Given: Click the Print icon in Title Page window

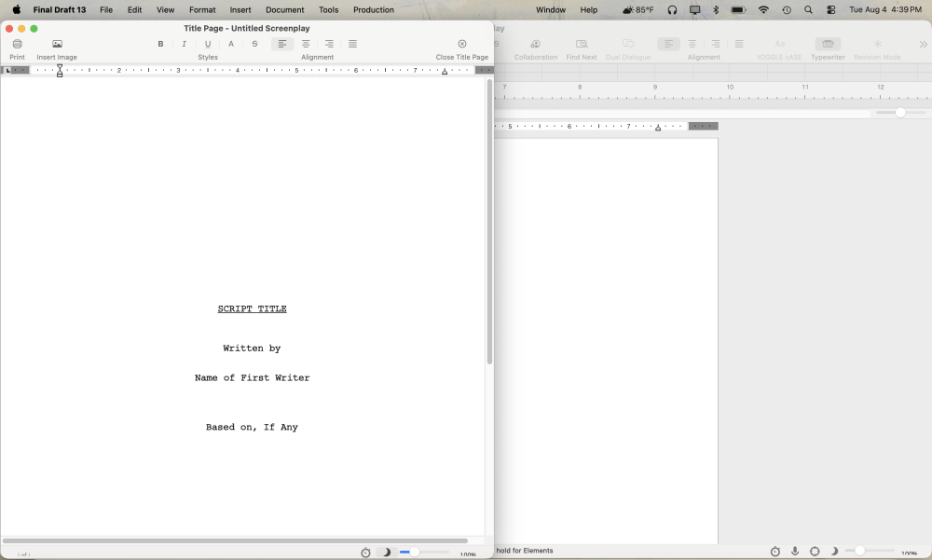Looking at the screenshot, I should coord(17,44).
